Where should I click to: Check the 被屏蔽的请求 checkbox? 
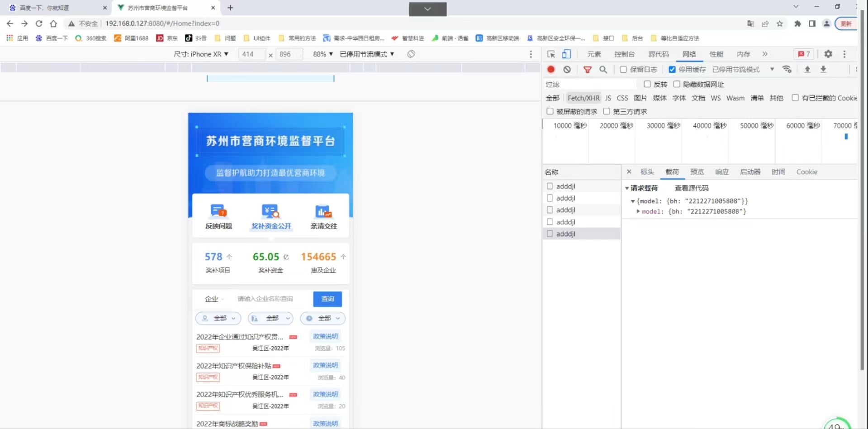coord(550,111)
